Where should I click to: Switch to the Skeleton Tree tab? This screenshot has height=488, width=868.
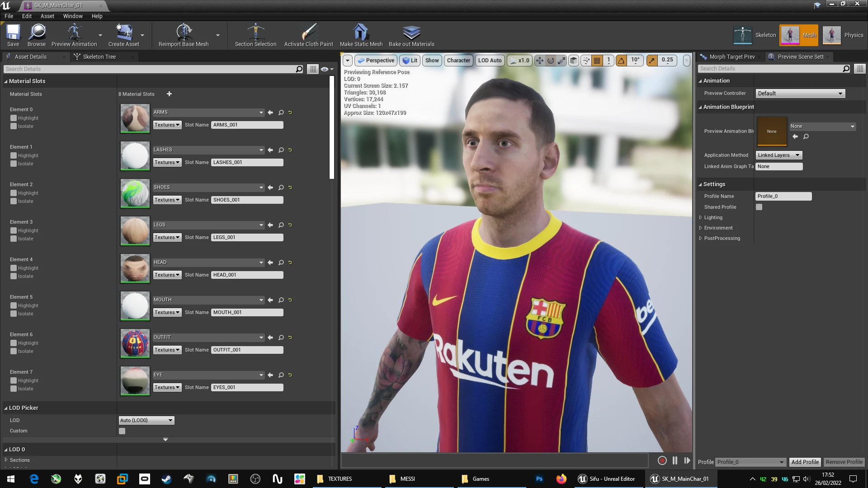(99, 56)
